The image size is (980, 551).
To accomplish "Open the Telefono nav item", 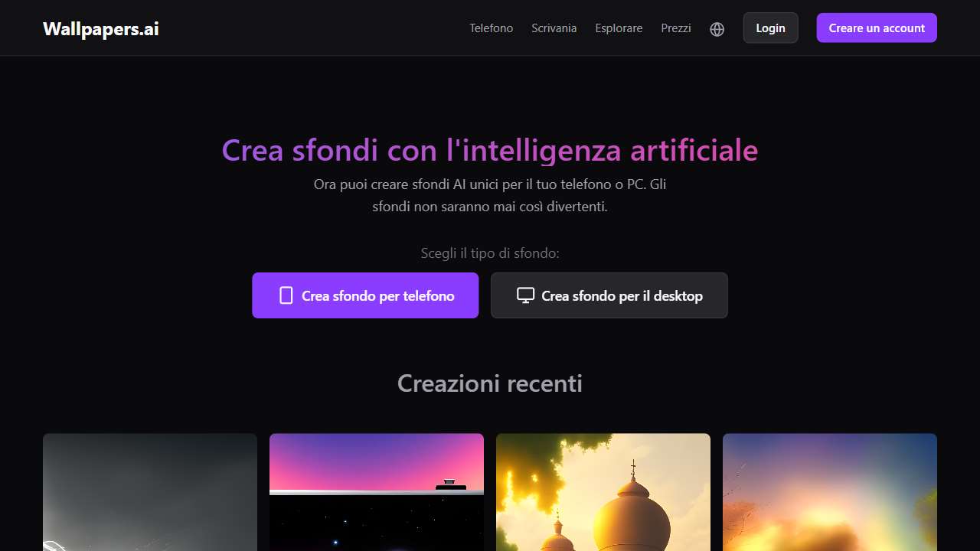I will [492, 28].
